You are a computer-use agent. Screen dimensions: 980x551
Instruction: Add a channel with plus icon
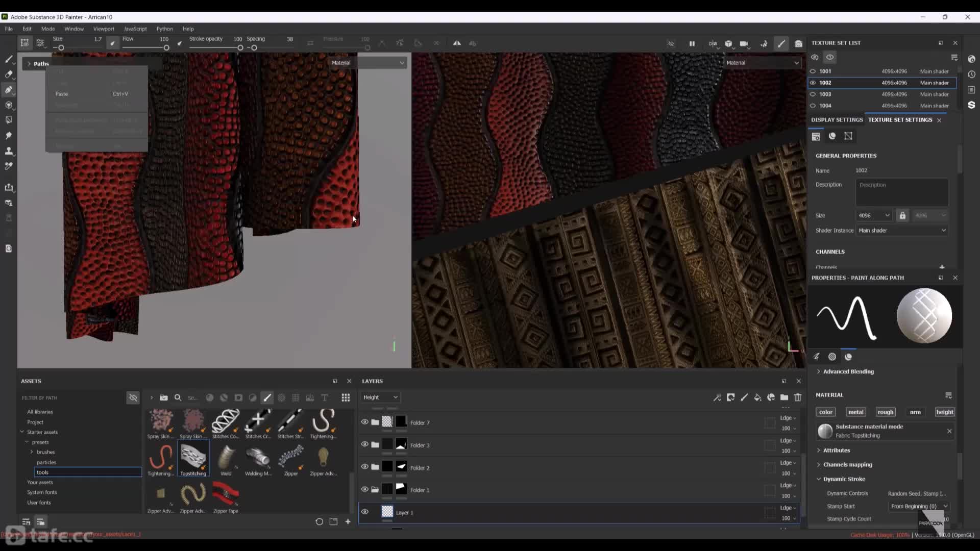point(942,267)
